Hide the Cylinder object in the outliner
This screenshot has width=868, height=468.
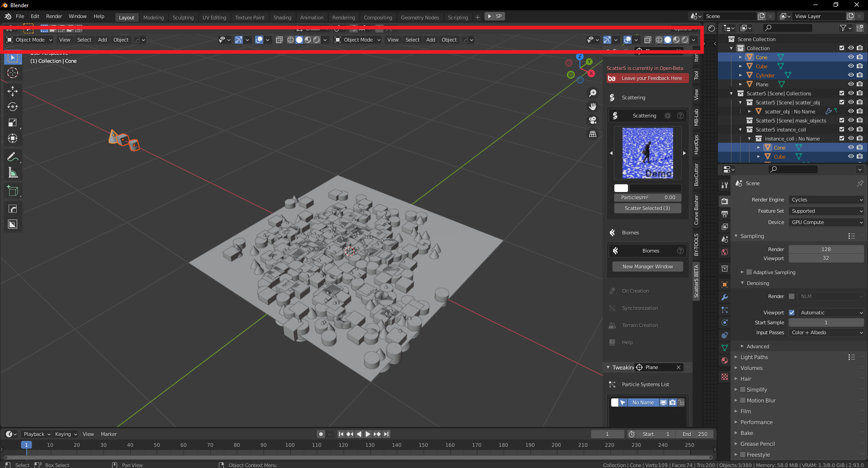(851, 75)
